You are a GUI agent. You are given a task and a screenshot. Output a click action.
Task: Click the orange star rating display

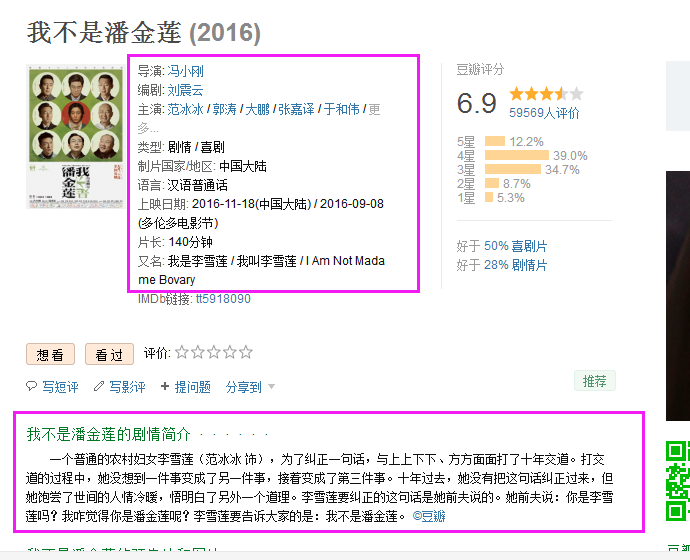tap(546, 94)
